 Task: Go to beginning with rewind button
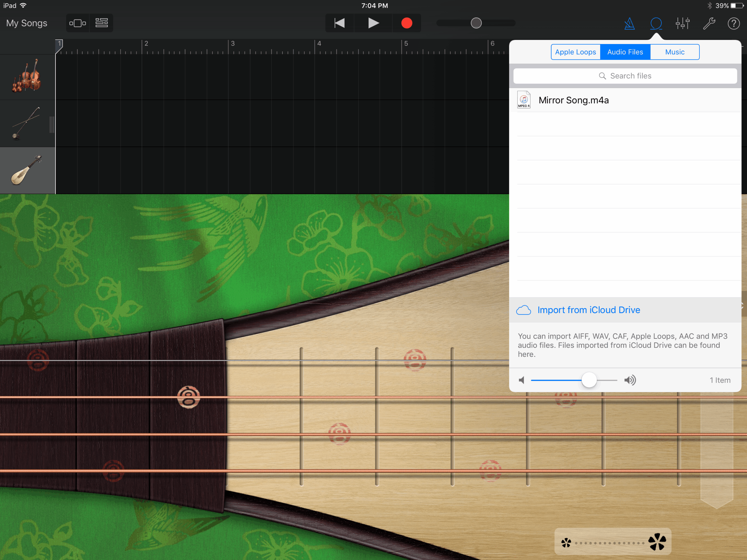tap(339, 23)
